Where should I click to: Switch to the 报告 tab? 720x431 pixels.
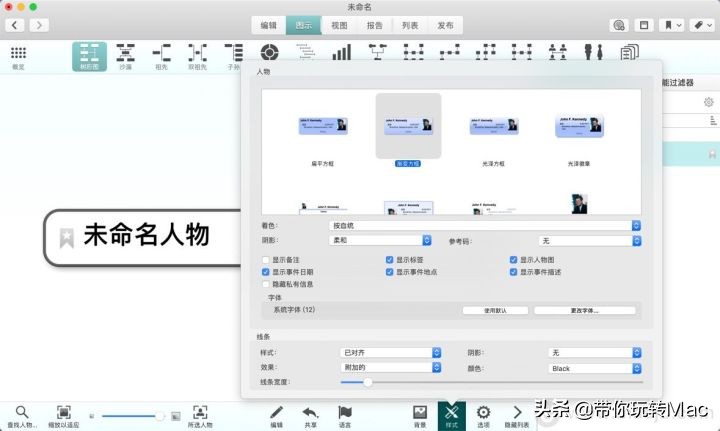click(375, 25)
